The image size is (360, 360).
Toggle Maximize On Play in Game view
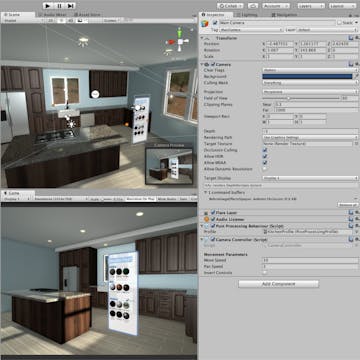pyautogui.click(x=140, y=199)
